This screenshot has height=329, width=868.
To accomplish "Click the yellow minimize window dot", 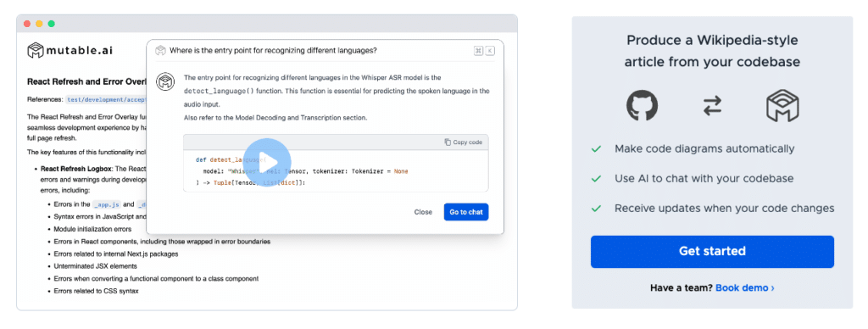I will click(39, 24).
